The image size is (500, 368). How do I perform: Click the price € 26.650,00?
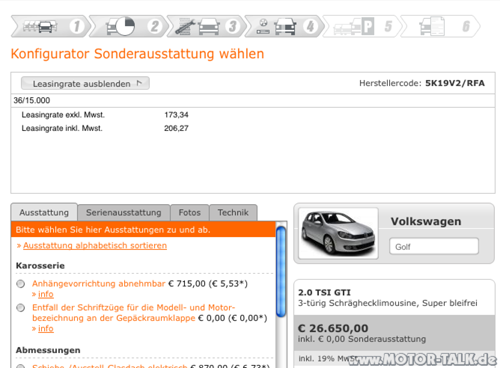pos(333,328)
